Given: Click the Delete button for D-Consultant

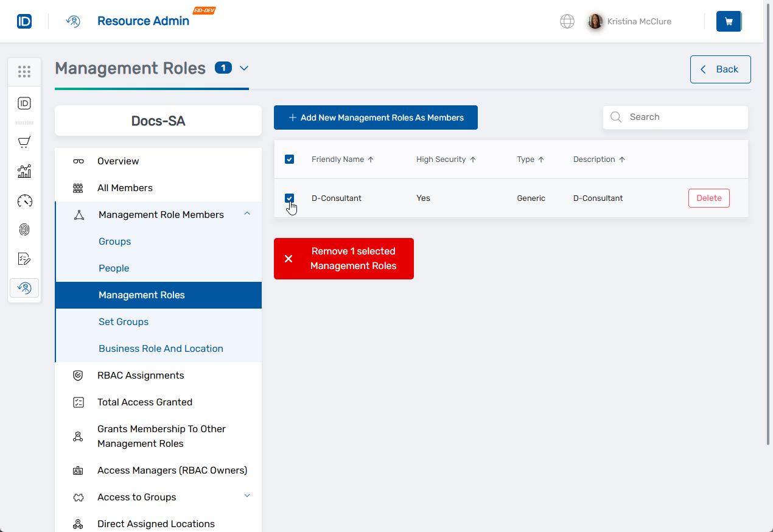Looking at the screenshot, I should [x=708, y=198].
